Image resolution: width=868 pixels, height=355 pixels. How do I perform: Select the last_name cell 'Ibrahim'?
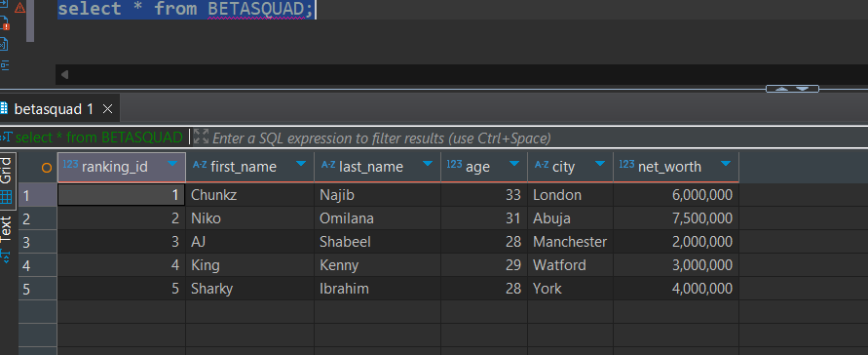coord(378,289)
